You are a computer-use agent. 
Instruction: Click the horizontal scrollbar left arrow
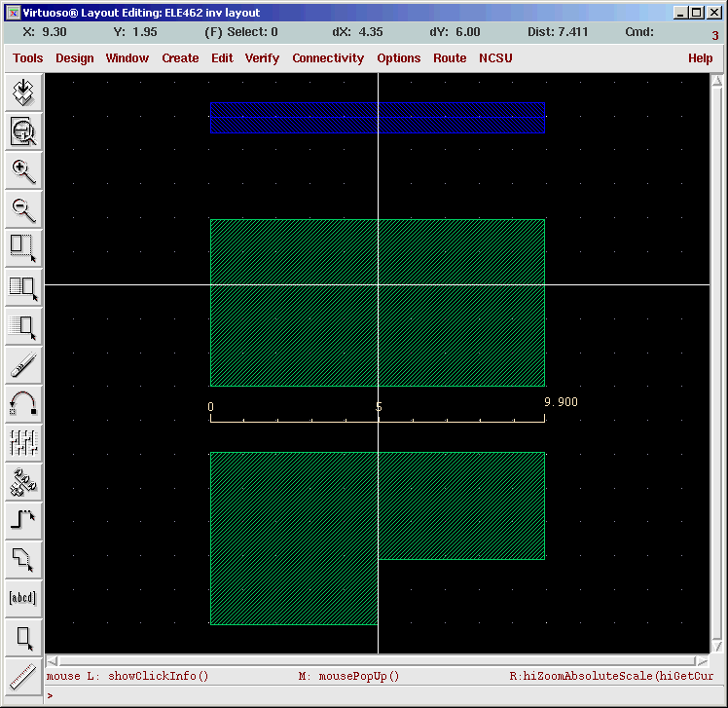tap(53, 661)
